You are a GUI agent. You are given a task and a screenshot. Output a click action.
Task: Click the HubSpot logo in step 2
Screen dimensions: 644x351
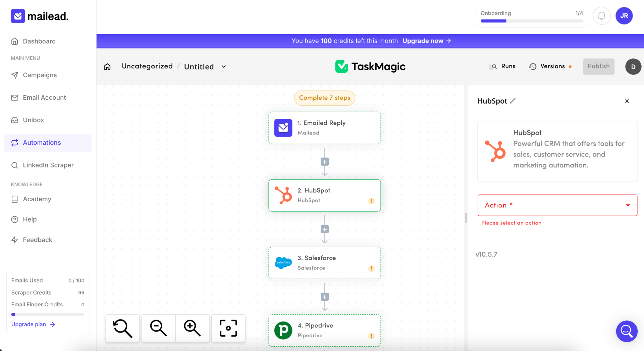tap(283, 195)
